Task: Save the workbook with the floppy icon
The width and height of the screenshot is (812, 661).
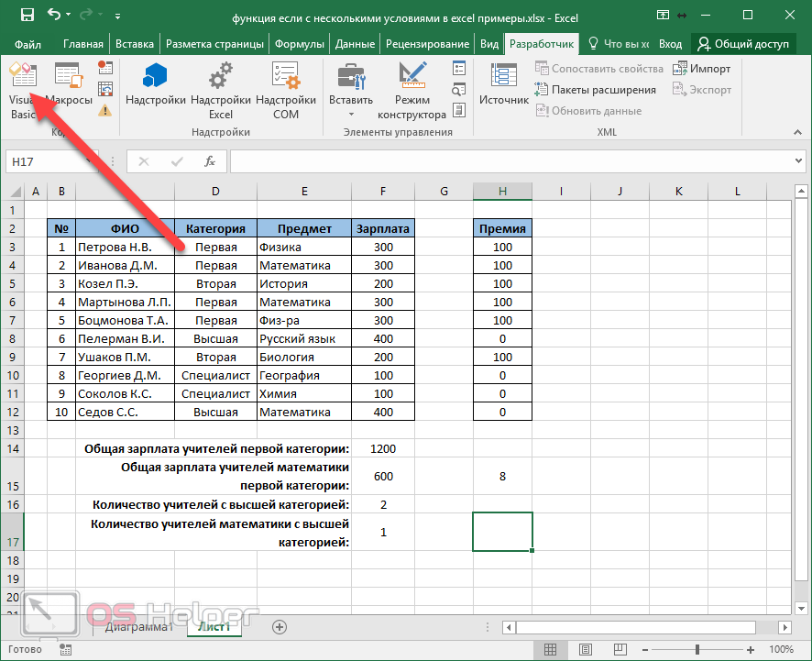Action: 27,16
